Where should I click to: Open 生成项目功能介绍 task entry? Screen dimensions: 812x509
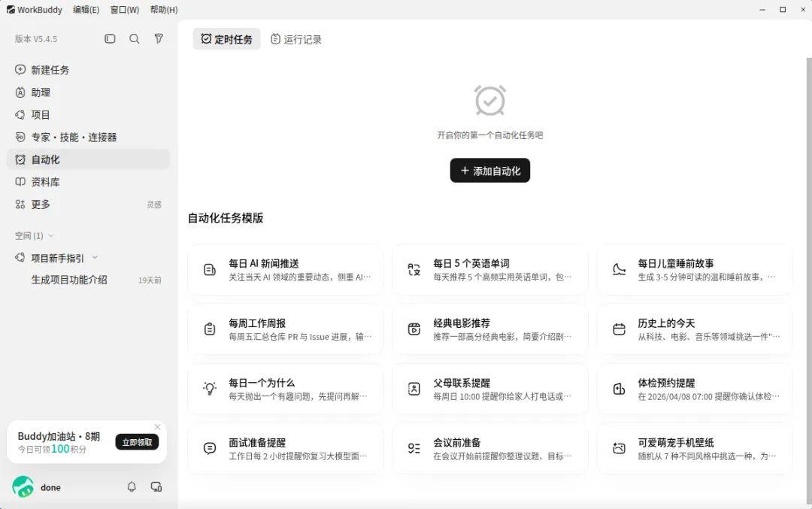88,280
